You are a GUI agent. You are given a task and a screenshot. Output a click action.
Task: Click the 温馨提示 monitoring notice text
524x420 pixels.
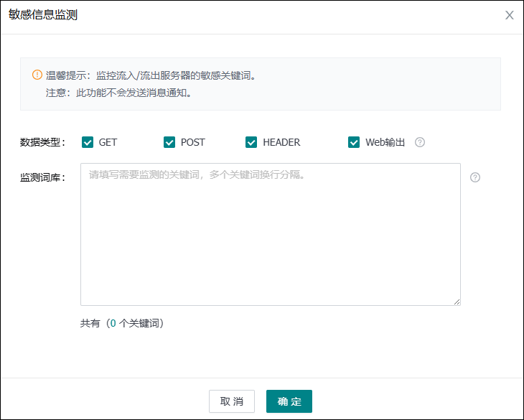coord(151,75)
